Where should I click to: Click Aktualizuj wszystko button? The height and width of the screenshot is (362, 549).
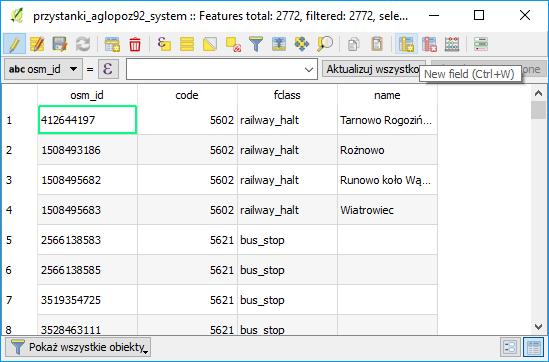(373, 69)
